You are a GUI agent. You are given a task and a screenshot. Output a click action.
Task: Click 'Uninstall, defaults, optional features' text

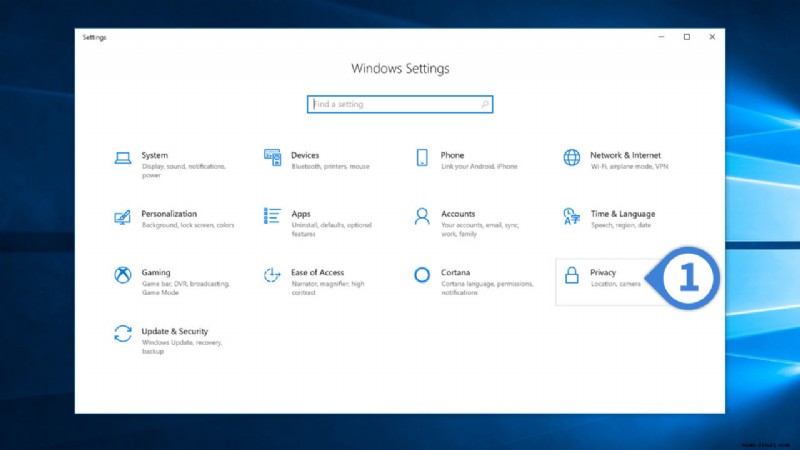(332, 230)
